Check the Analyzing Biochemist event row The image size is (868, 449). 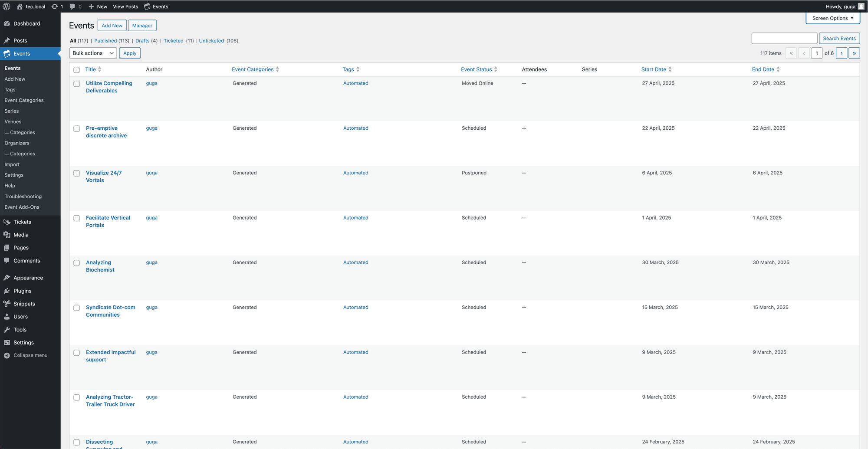76,263
